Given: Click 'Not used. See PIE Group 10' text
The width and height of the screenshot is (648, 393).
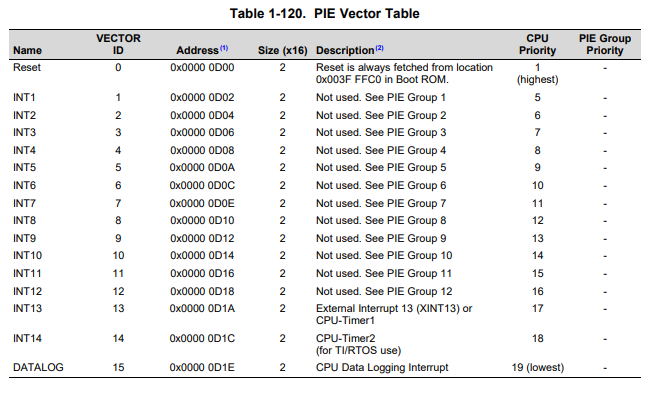Looking at the screenshot, I should pos(384,255).
